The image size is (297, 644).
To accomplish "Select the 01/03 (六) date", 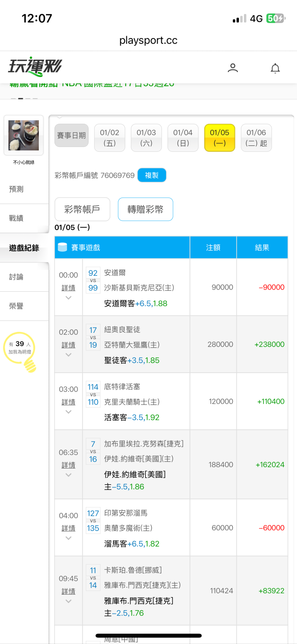I will tap(146, 138).
